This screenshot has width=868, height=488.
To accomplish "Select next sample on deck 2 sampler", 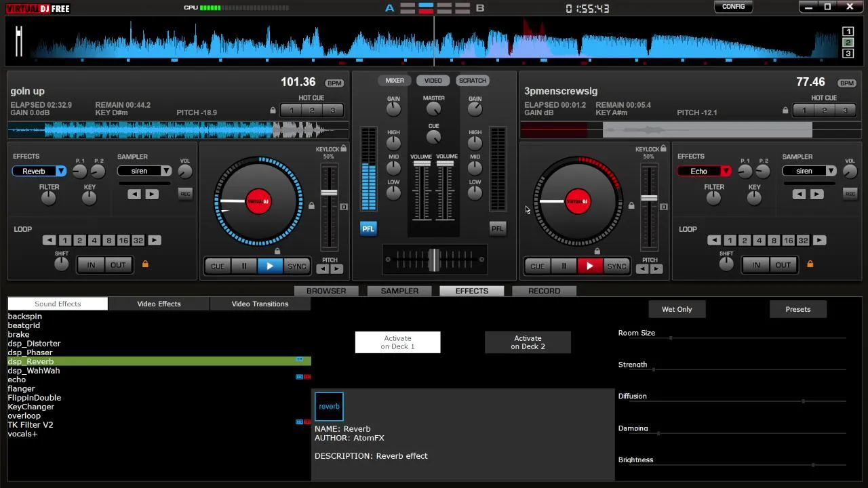I will pos(816,195).
